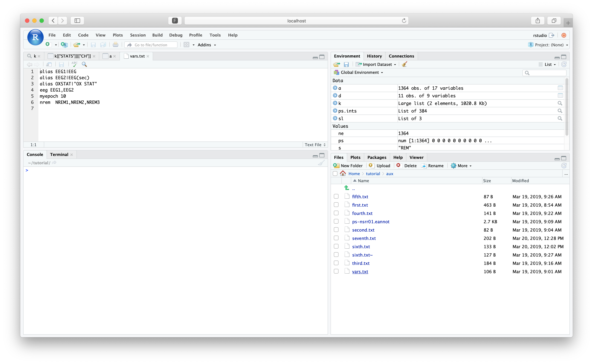Open the seventh.txt file link
Viewport: 593px width, 364px height.
pyautogui.click(x=364, y=238)
